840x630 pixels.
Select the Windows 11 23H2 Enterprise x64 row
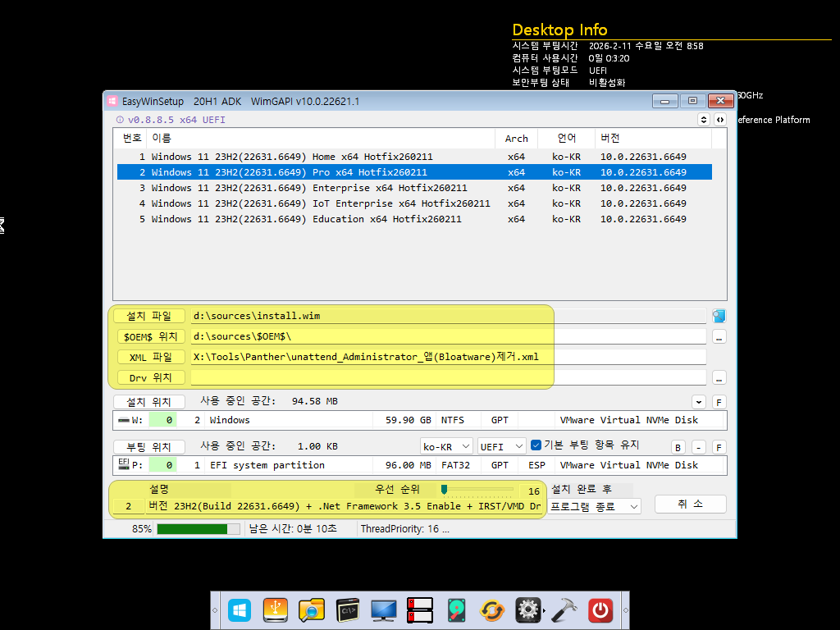[x=414, y=188]
